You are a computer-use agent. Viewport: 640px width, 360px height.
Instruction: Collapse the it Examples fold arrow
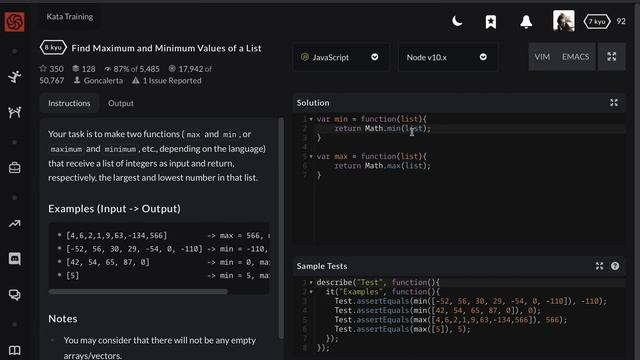[311, 292]
